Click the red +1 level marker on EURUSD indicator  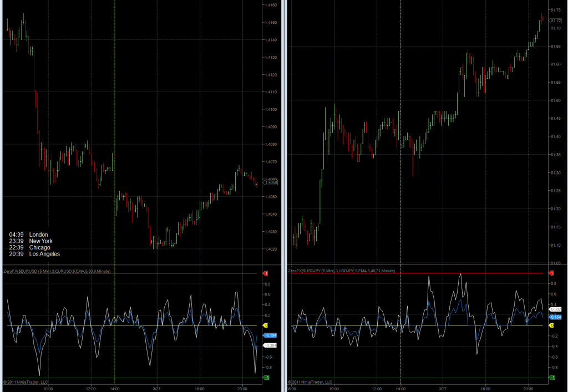click(x=265, y=274)
